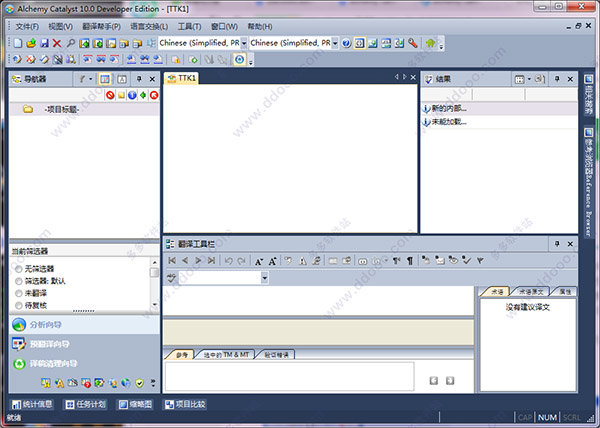The height and width of the screenshot is (428, 600).
Task: Go to last segment in translation toolbar
Action: tap(211, 260)
